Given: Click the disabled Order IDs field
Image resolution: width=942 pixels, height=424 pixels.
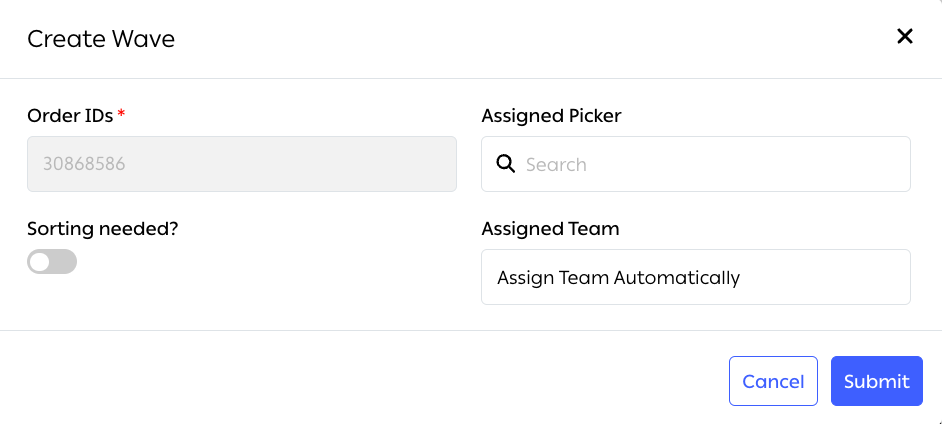Looking at the screenshot, I should [x=241, y=164].
